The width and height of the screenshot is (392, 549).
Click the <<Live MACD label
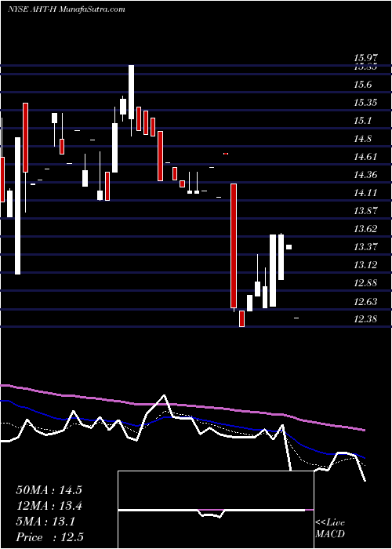point(330,529)
